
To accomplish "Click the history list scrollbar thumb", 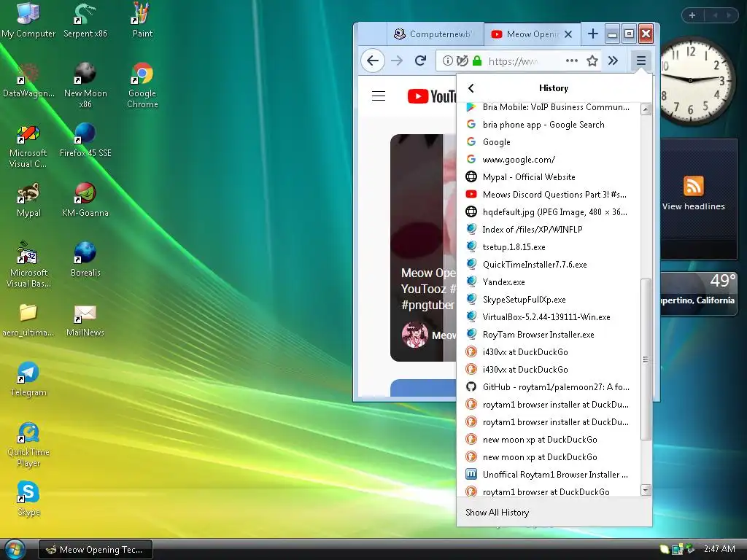I will click(x=646, y=359).
